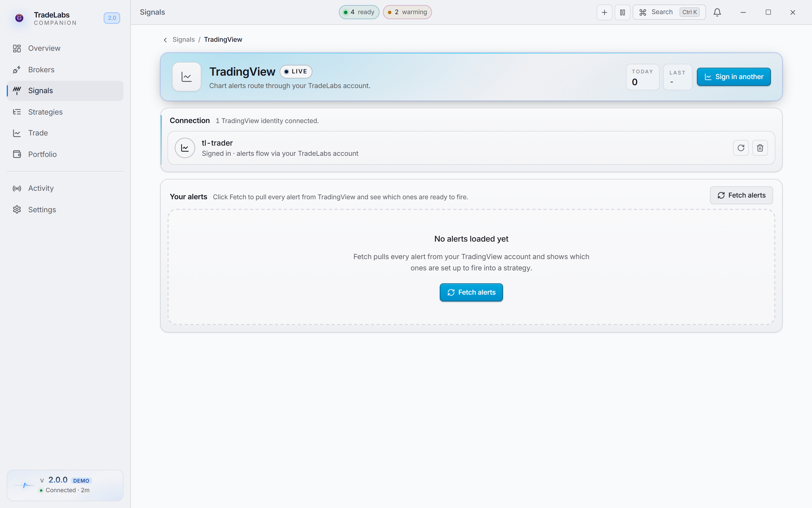Image resolution: width=812 pixels, height=508 pixels.
Task: Open the Search box
Action: pyautogui.click(x=669, y=12)
